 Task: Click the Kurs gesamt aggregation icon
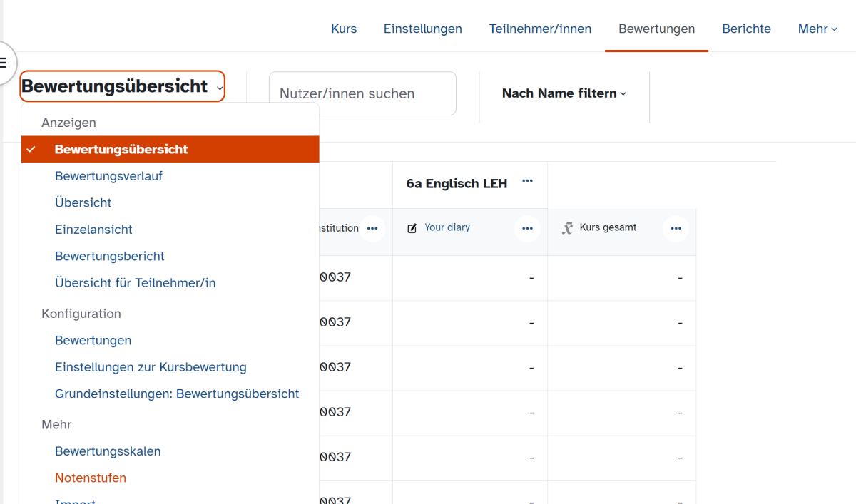coord(567,229)
